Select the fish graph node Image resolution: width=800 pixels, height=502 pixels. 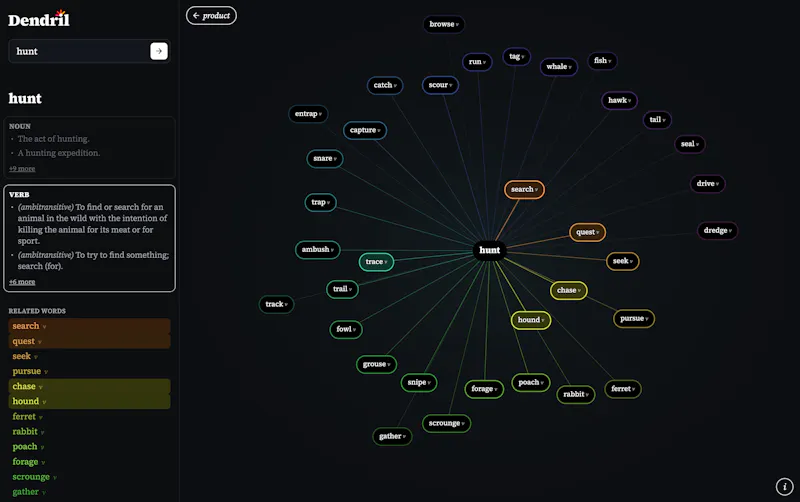pyautogui.click(x=602, y=61)
